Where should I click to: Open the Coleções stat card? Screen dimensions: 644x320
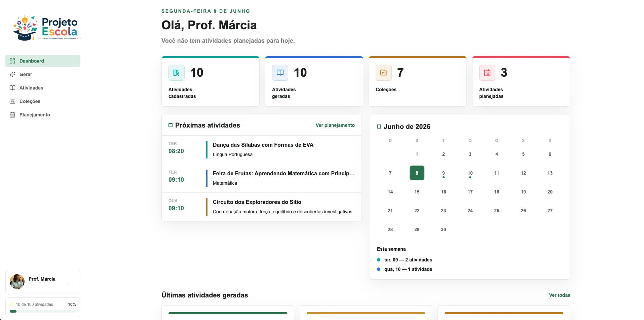click(x=418, y=81)
